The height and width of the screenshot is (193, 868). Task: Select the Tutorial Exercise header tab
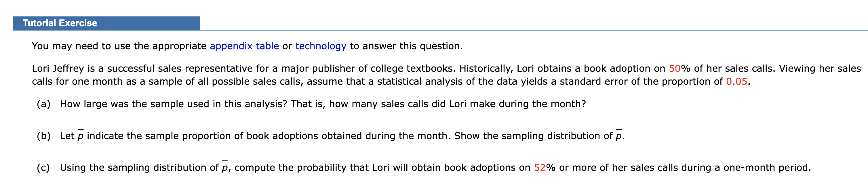[x=106, y=23]
